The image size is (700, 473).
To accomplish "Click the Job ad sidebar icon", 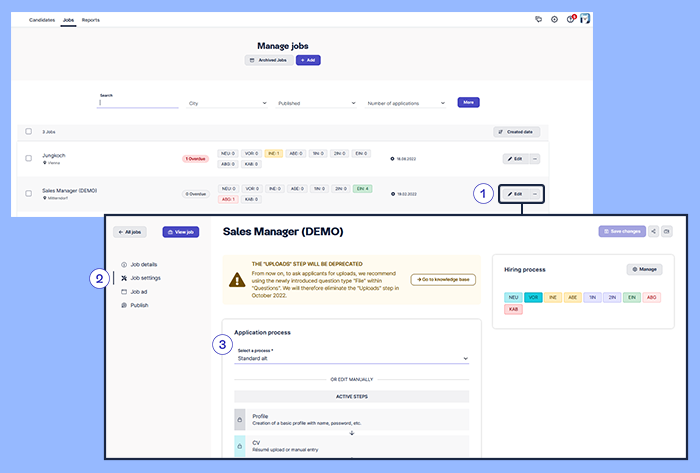I will click(124, 291).
